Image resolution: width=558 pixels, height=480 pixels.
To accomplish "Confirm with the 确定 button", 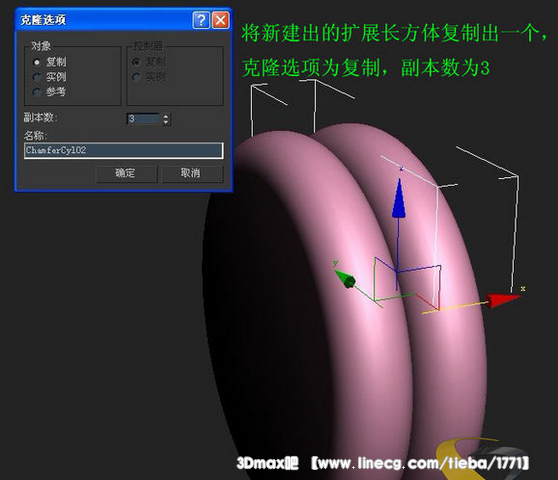I will (x=126, y=173).
